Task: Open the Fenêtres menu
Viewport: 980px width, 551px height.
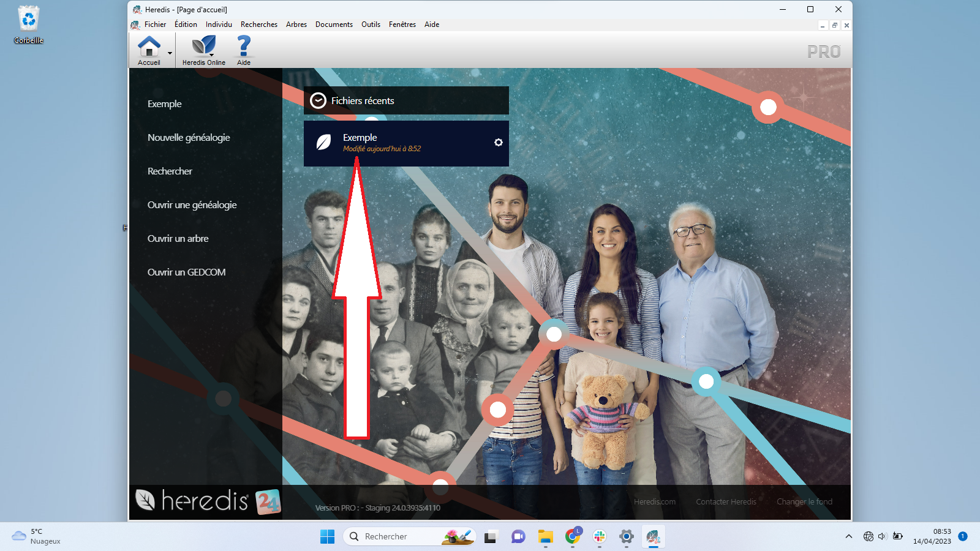Action: pyautogui.click(x=402, y=24)
